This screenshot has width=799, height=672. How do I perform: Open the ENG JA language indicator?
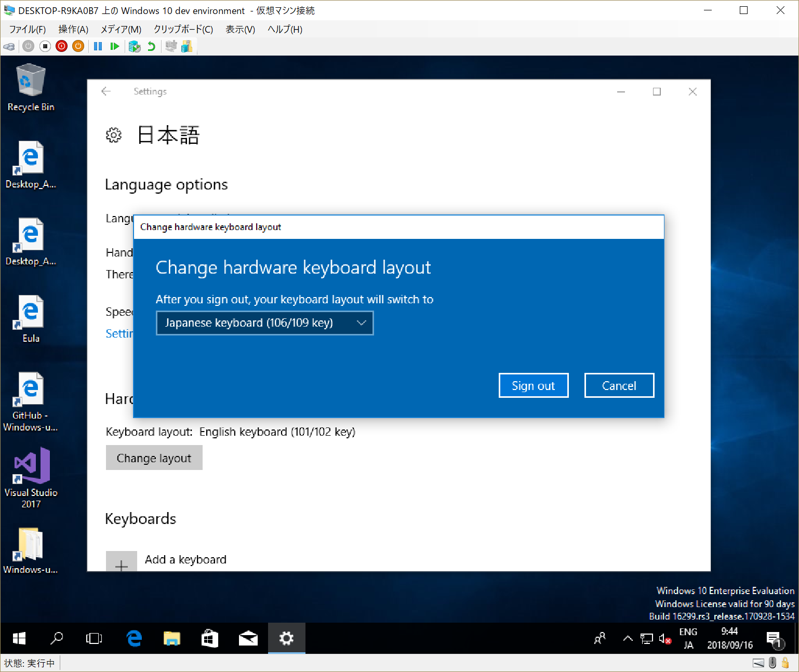pos(688,638)
